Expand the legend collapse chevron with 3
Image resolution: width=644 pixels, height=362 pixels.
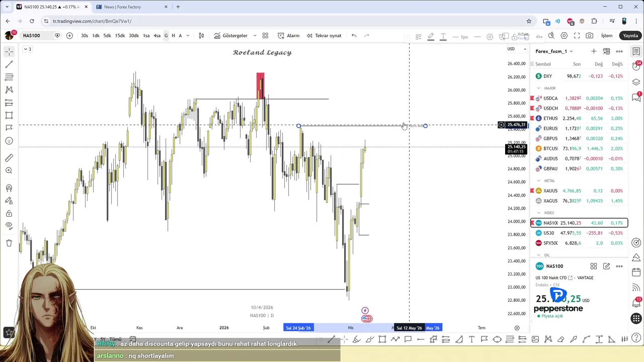coord(27,49)
